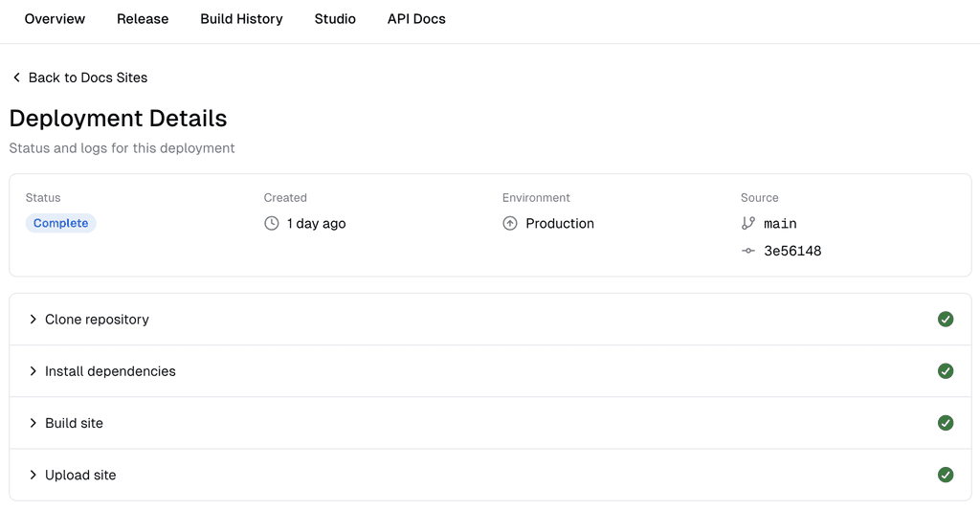The image size is (980, 510).
Task: Click the Production environment value
Action: [560, 223]
